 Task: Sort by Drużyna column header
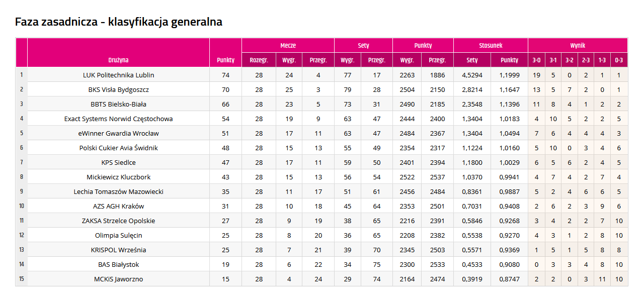[x=118, y=60]
